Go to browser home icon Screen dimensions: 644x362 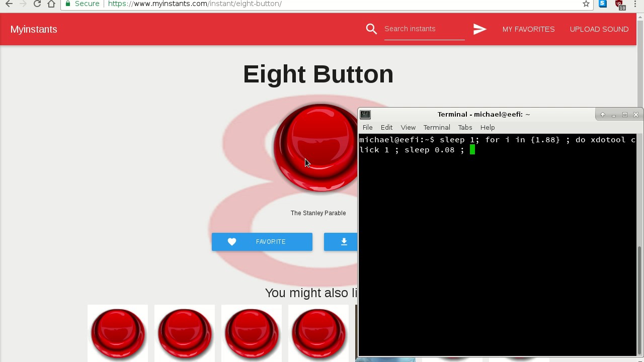[x=51, y=4]
